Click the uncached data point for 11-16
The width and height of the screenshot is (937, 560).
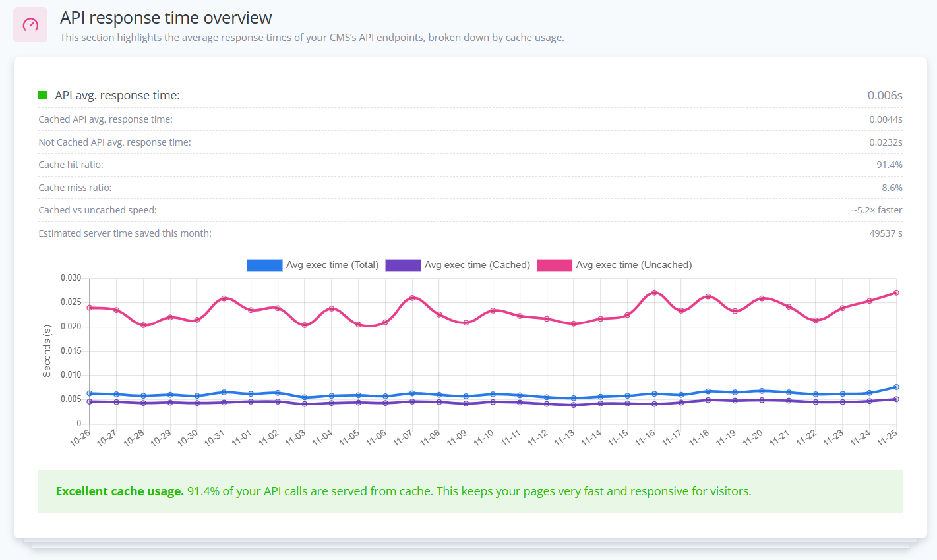[x=654, y=293]
